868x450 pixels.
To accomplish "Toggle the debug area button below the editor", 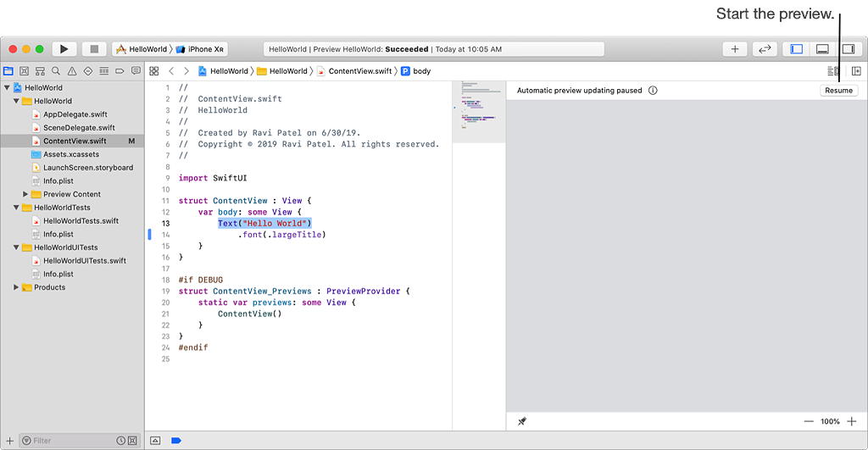I will (x=156, y=441).
